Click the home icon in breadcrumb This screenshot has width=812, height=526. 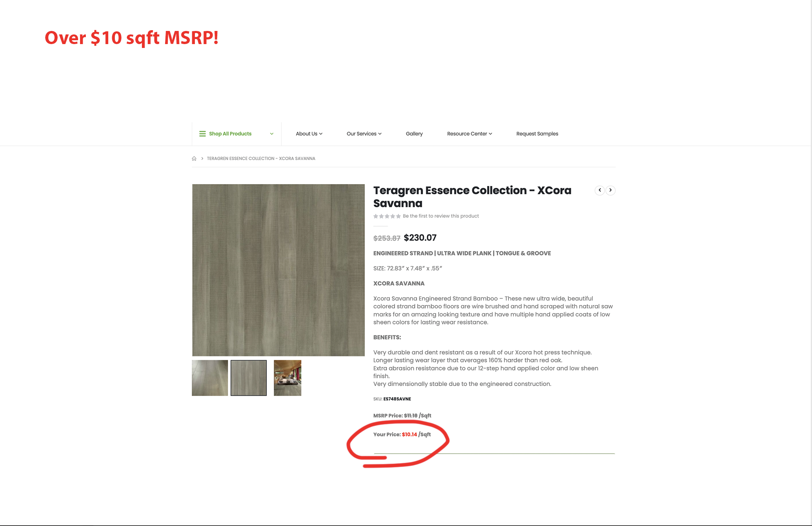click(194, 159)
